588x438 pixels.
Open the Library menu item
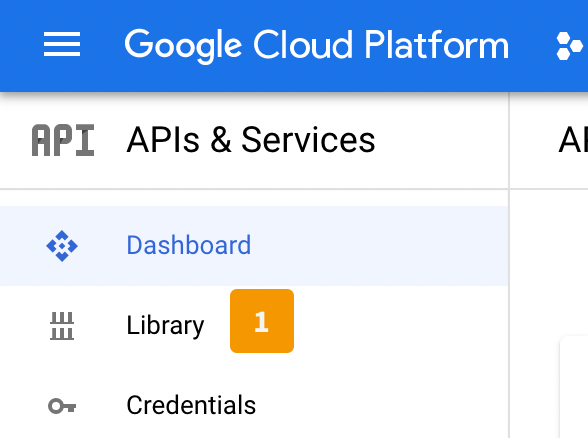point(165,326)
